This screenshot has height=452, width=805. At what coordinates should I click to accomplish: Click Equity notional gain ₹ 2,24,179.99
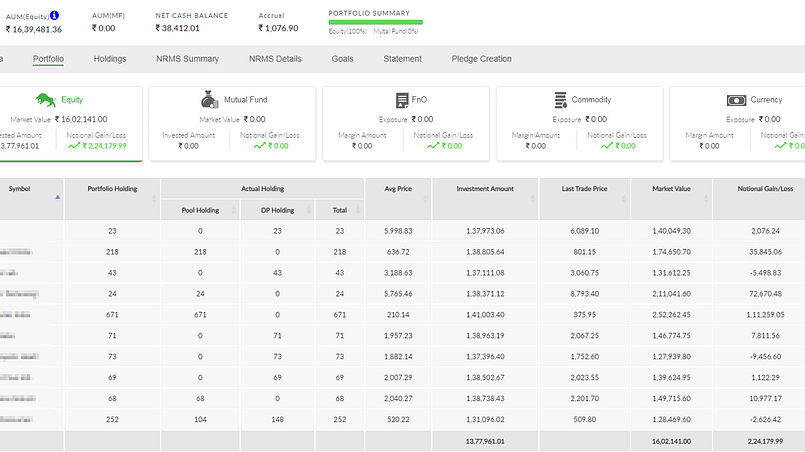[x=104, y=146]
